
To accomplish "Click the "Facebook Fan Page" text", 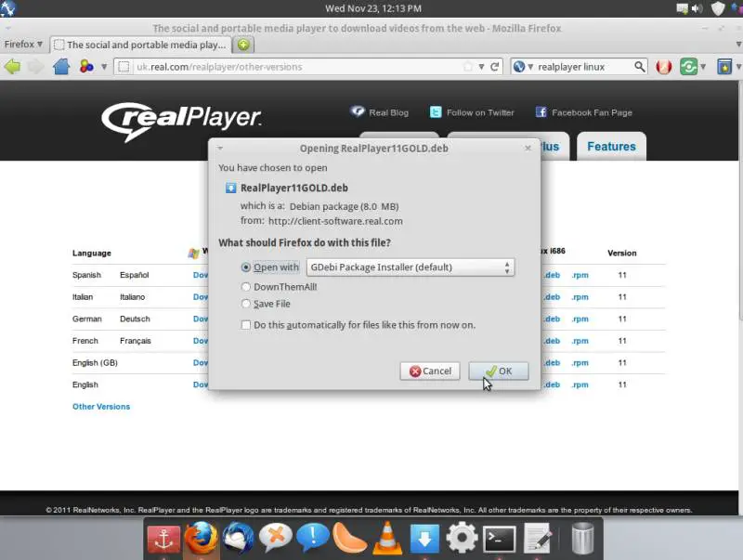I will tap(592, 112).
